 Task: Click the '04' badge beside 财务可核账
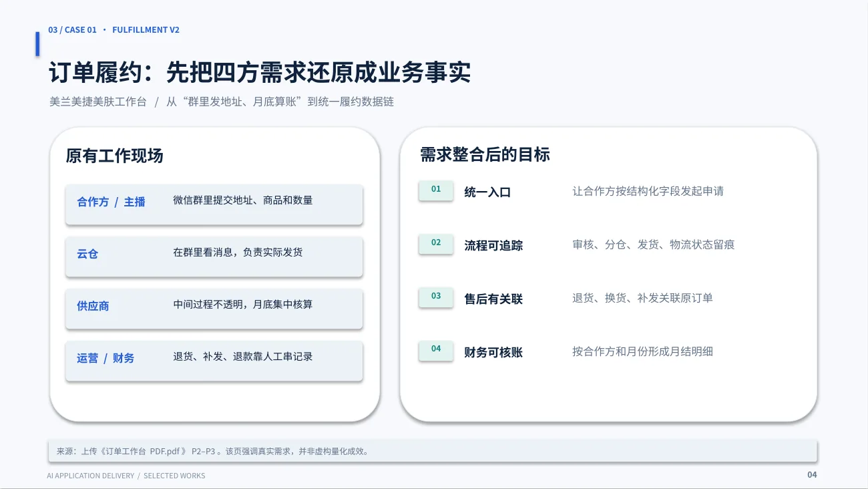click(x=436, y=349)
